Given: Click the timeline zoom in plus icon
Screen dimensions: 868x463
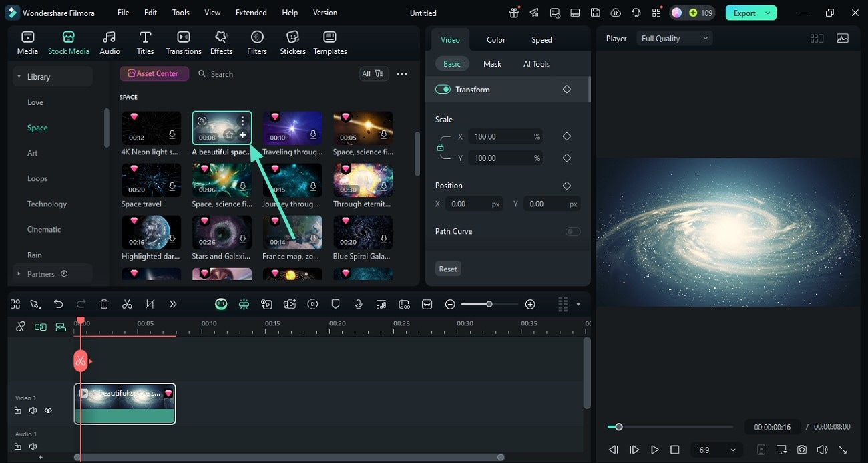Looking at the screenshot, I should [530, 304].
